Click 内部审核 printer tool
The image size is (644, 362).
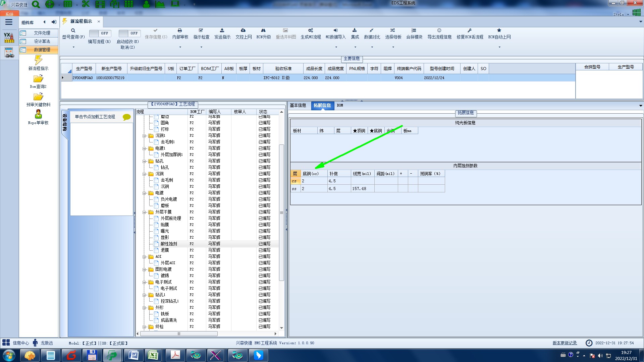[180, 34]
